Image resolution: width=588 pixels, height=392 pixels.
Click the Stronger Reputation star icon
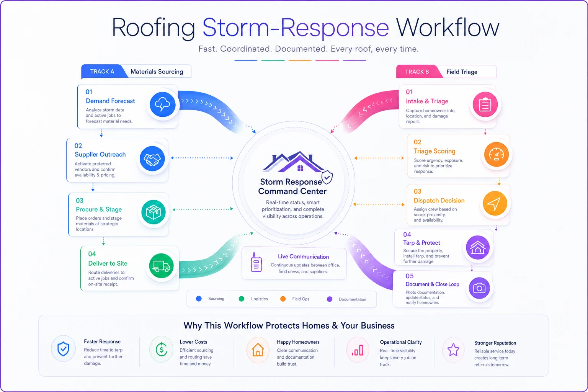(454, 350)
